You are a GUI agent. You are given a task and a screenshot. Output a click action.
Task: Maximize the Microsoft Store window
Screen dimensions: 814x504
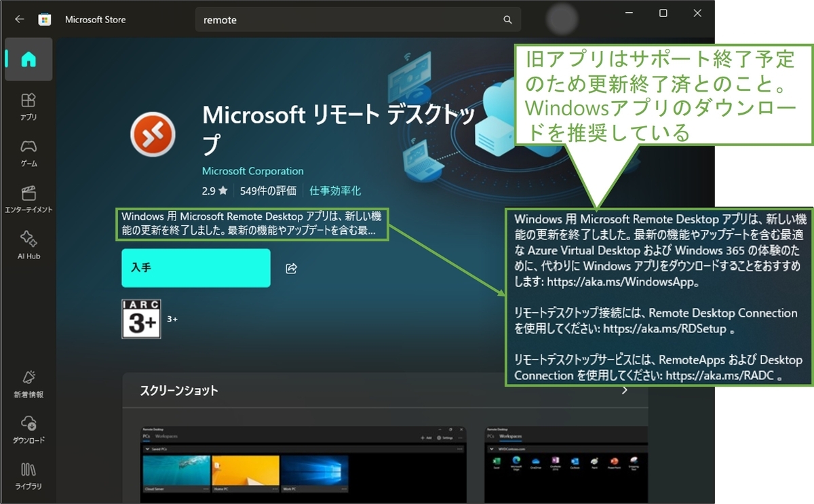pyautogui.click(x=663, y=13)
